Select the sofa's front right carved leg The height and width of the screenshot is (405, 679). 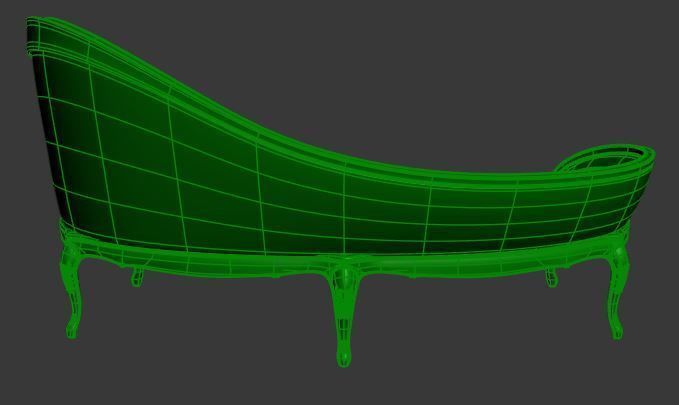[618, 292]
